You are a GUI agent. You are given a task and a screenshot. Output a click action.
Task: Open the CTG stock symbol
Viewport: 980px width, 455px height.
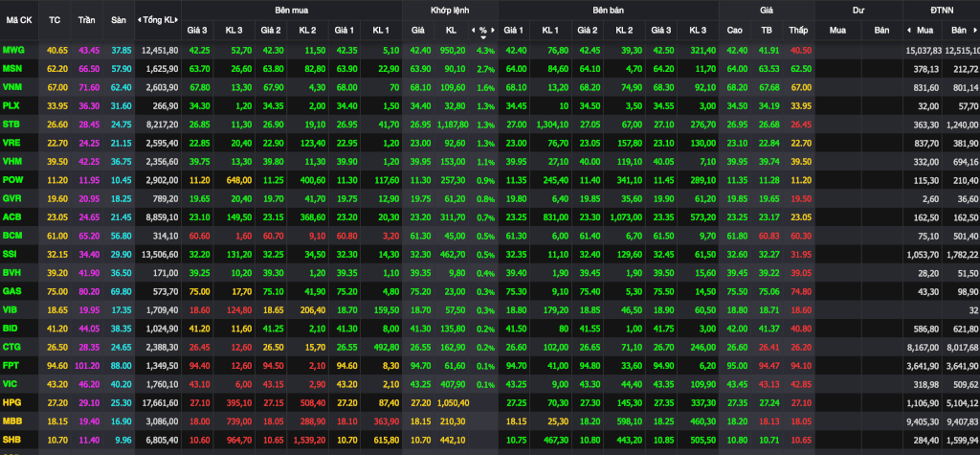(x=11, y=347)
